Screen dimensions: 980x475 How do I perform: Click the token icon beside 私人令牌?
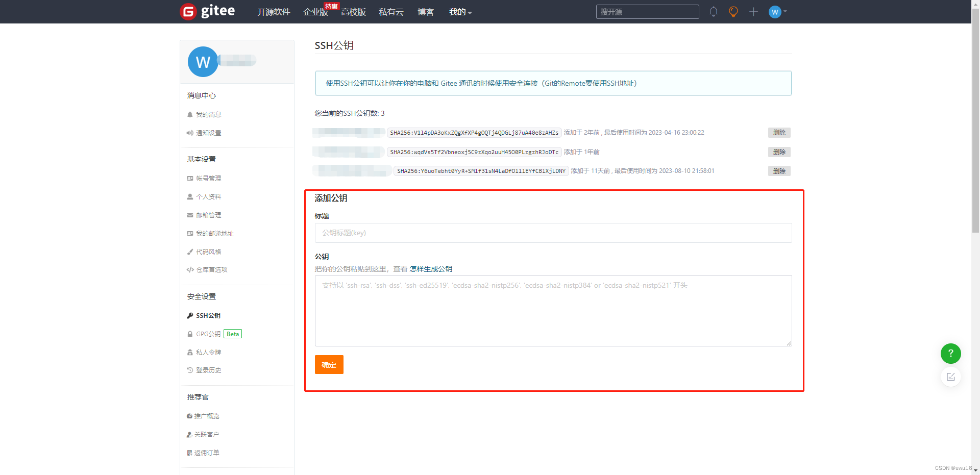(190, 353)
